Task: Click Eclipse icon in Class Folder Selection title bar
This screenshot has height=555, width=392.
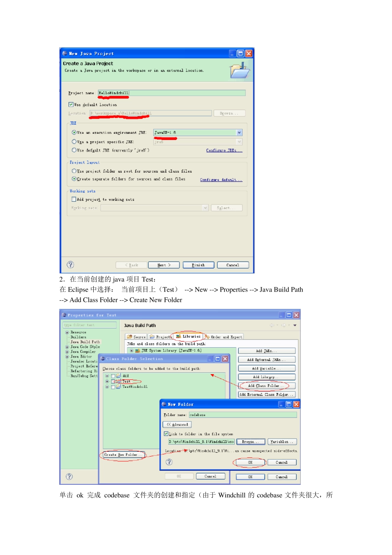Action: (x=103, y=359)
